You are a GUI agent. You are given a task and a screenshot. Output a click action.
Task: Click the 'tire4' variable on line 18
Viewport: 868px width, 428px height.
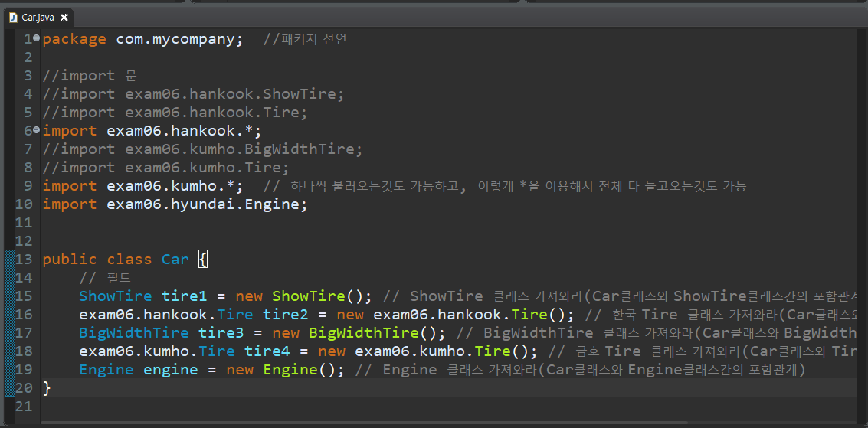coord(267,351)
